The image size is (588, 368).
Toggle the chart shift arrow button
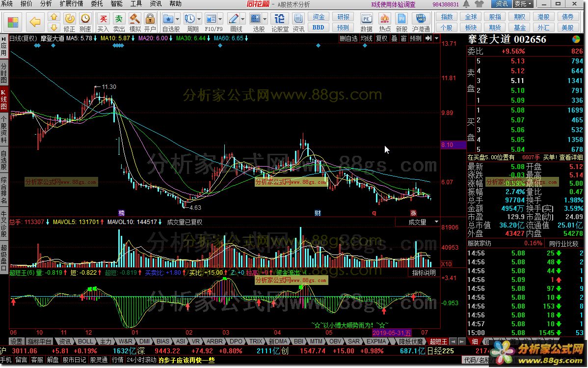click(x=428, y=38)
